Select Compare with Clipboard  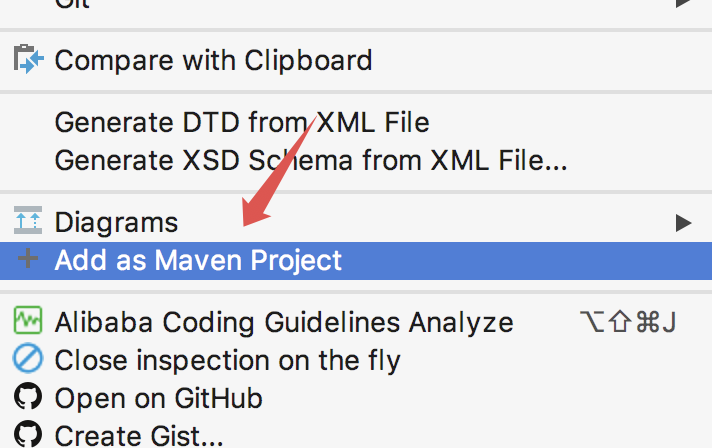click(x=213, y=60)
